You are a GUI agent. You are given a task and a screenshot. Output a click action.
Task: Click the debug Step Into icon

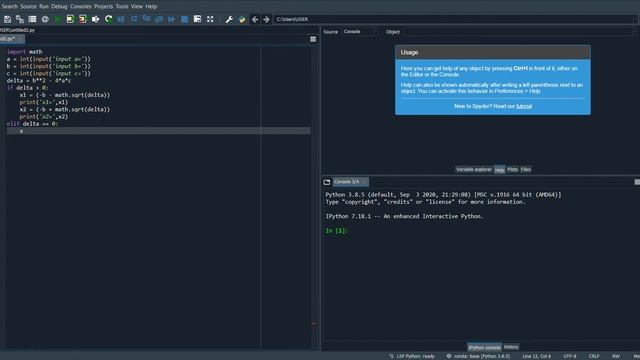[x=147, y=19]
